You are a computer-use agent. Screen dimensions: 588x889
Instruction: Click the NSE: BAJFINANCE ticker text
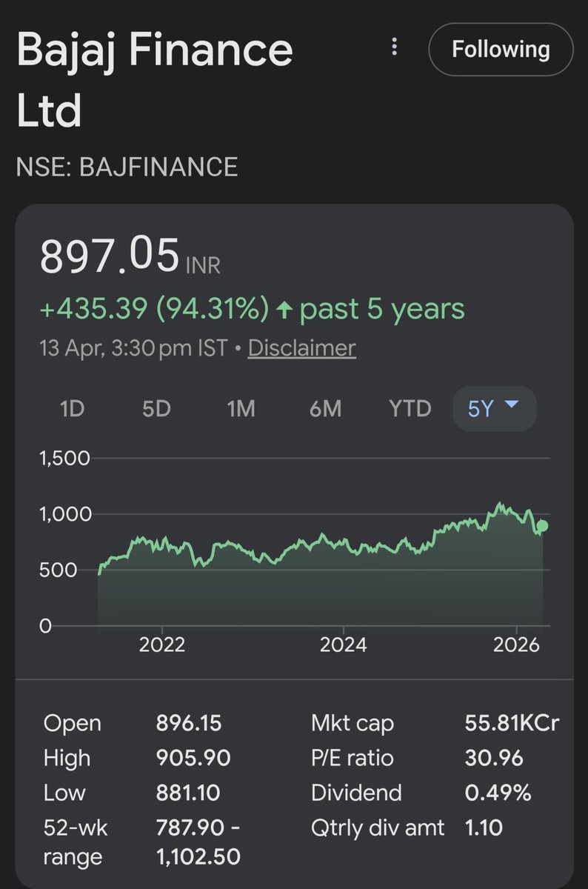point(127,167)
